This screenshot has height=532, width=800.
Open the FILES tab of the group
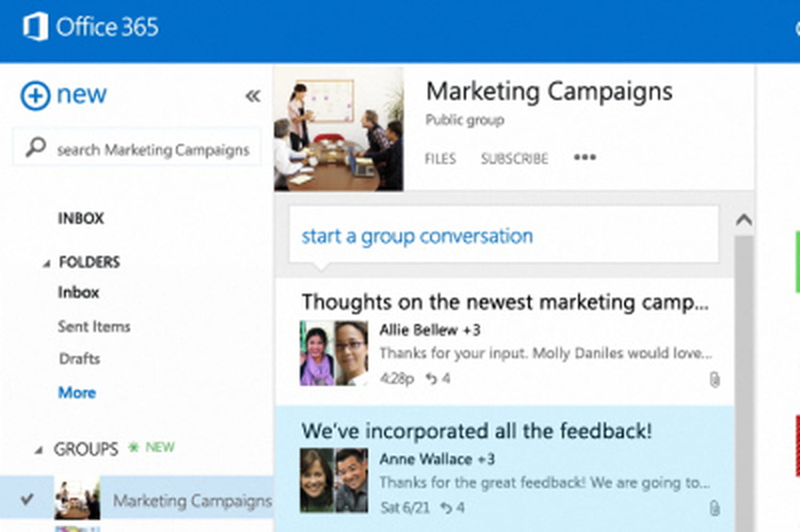tap(440, 159)
